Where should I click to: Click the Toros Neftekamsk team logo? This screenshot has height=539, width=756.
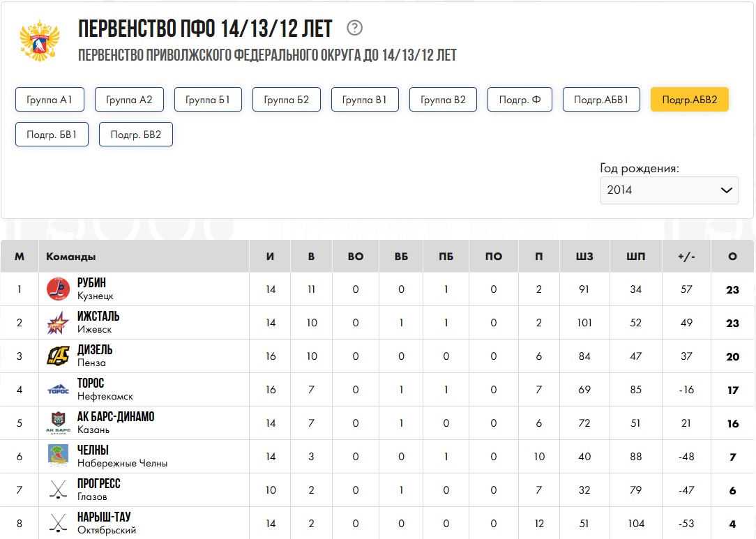point(58,389)
